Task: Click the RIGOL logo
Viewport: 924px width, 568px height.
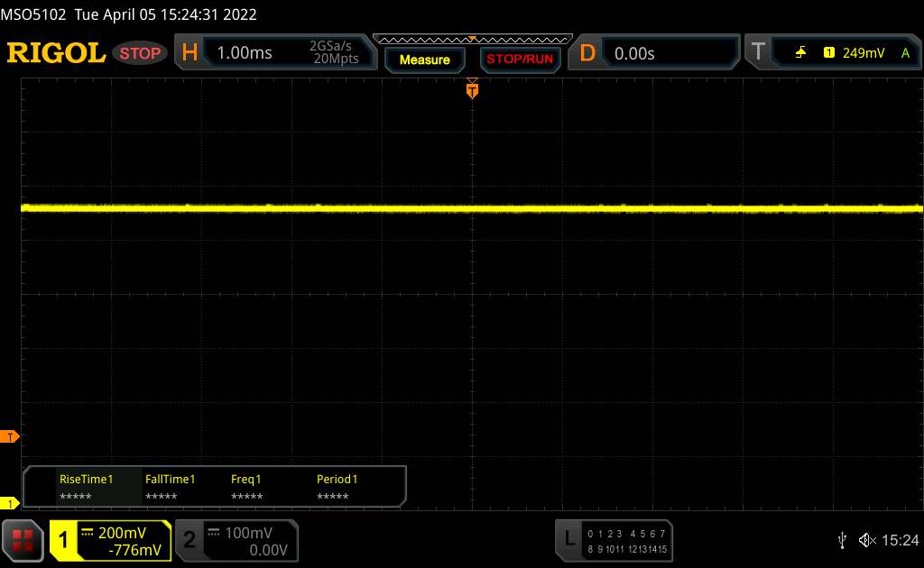Action: pyautogui.click(x=56, y=53)
